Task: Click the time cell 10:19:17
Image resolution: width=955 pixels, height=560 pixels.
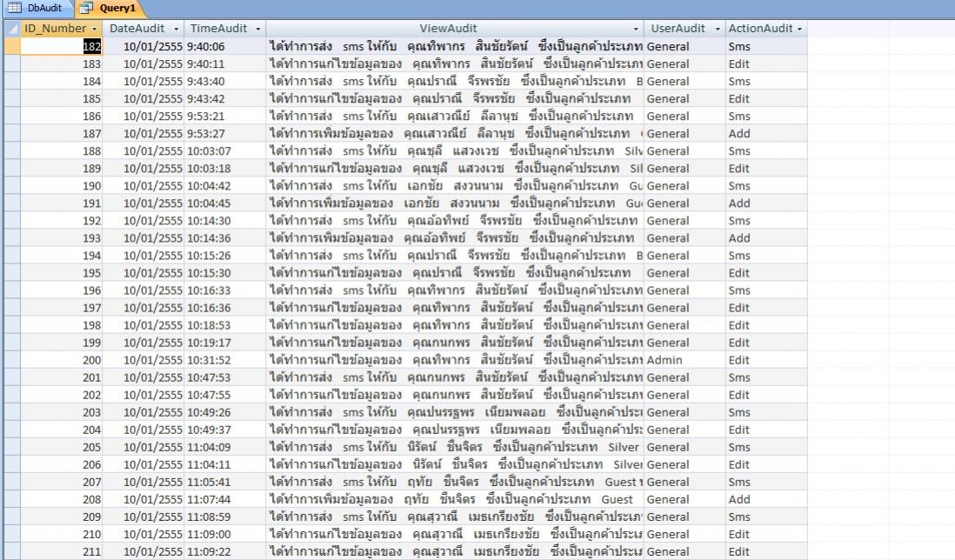Action: click(x=224, y=343)
